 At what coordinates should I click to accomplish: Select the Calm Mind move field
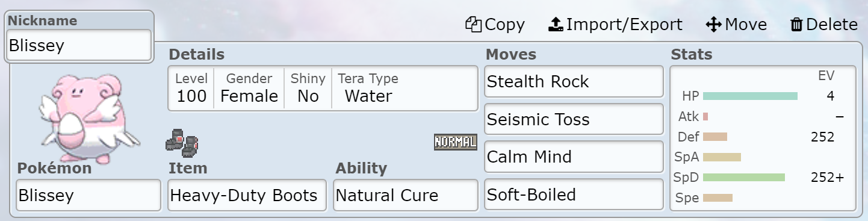[x=574, y=157]
